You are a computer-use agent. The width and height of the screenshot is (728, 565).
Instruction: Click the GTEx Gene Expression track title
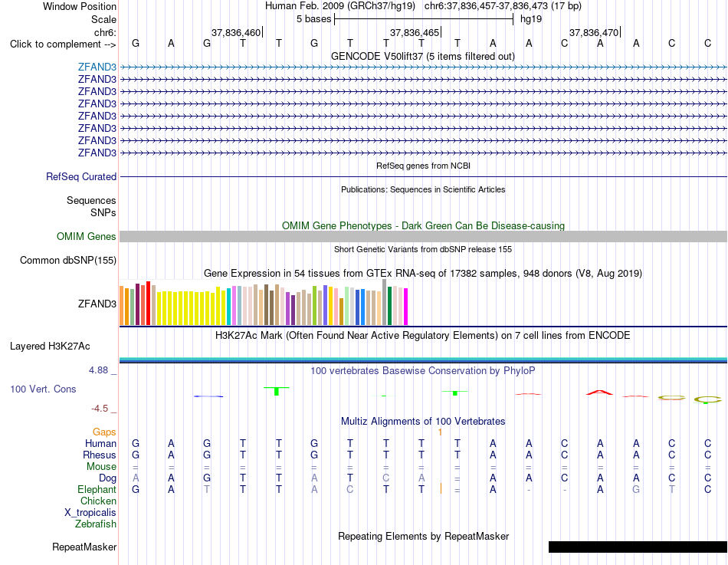[x=423, y=273]
